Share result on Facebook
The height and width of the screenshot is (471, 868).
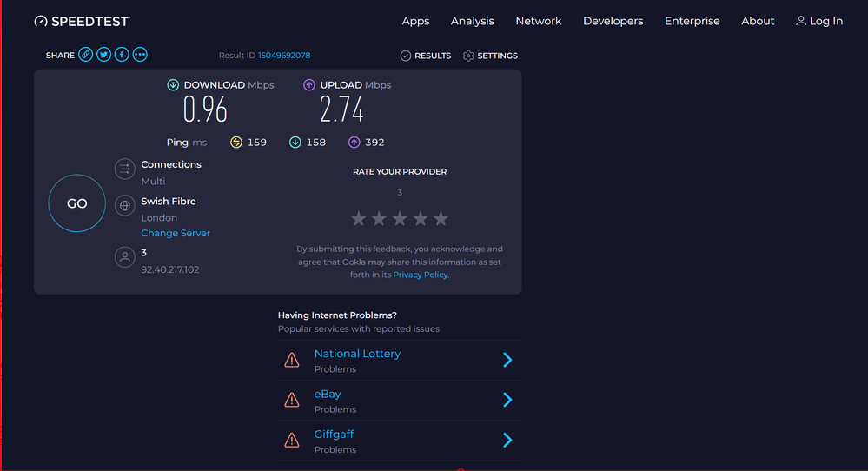pyautogui.click(x=122, y=54)
